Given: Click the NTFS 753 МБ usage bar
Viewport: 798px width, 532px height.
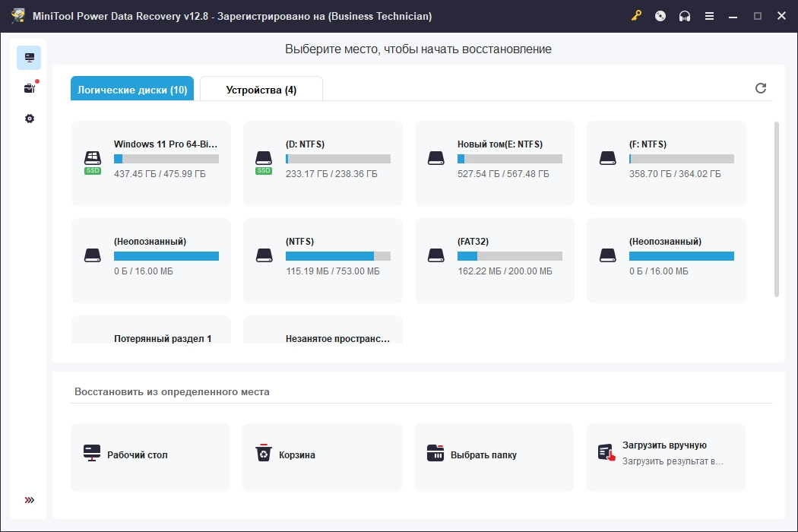Looking at the screenshot, I should (338, 256).
